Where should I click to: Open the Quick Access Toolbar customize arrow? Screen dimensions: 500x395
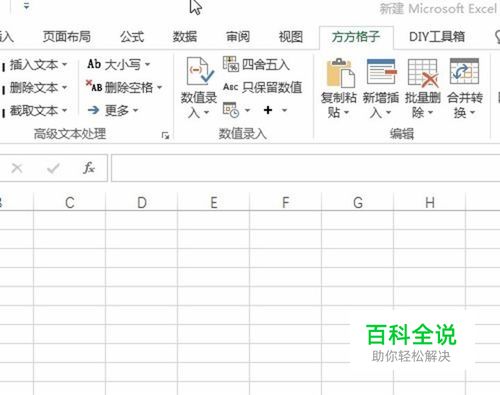point(26,6)
